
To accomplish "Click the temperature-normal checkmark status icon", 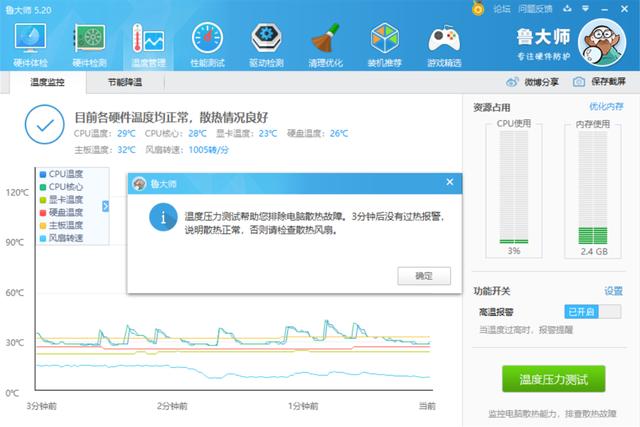I will (x=44, y=125).
